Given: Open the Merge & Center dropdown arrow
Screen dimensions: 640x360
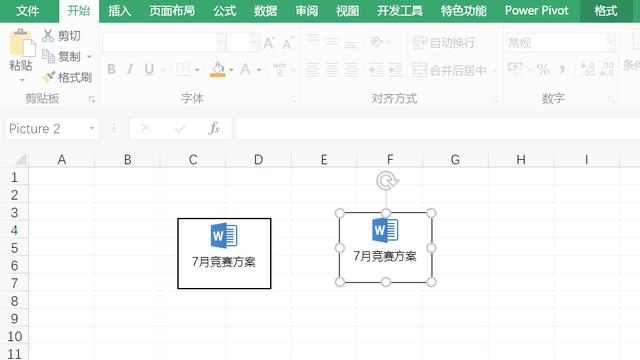Looking at the screenshot, I should [494, 71].
